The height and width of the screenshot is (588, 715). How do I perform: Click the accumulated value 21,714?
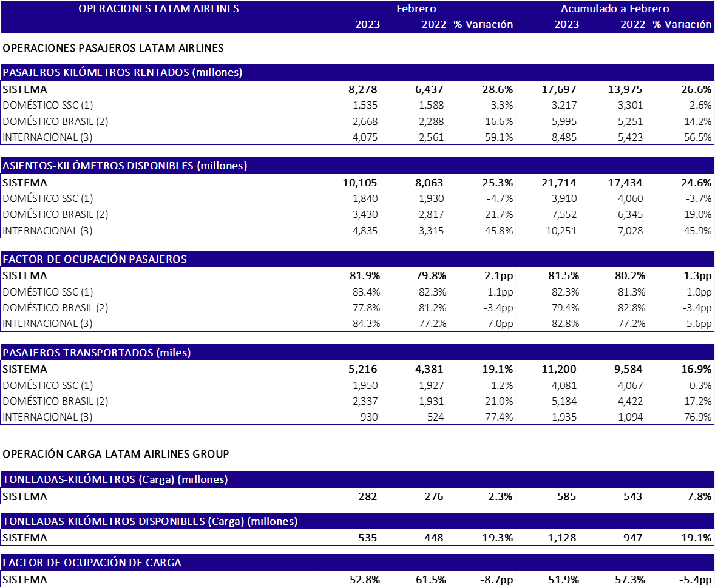tap(559, 183)
